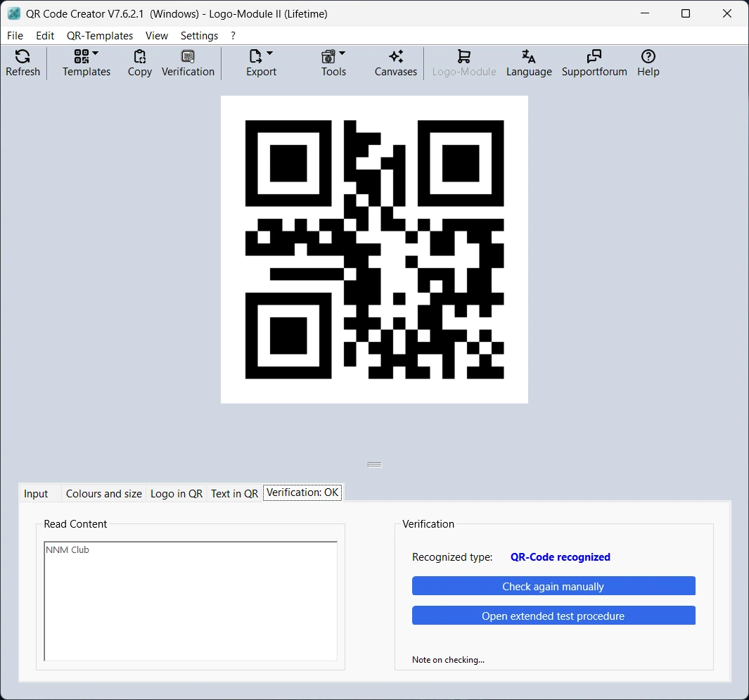Open the QR-Templates menu
Viewport: 749px width, 700px height.
pos(100,36)
